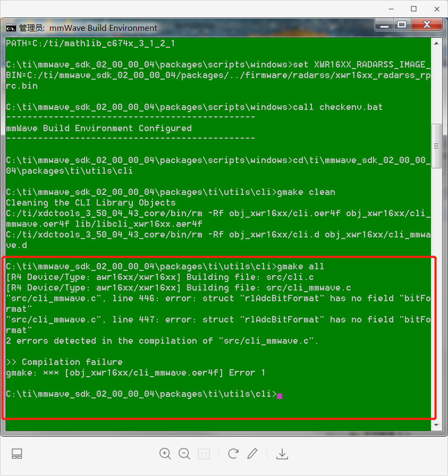Click the console vertical scrollbar thumb

point(436,146)
